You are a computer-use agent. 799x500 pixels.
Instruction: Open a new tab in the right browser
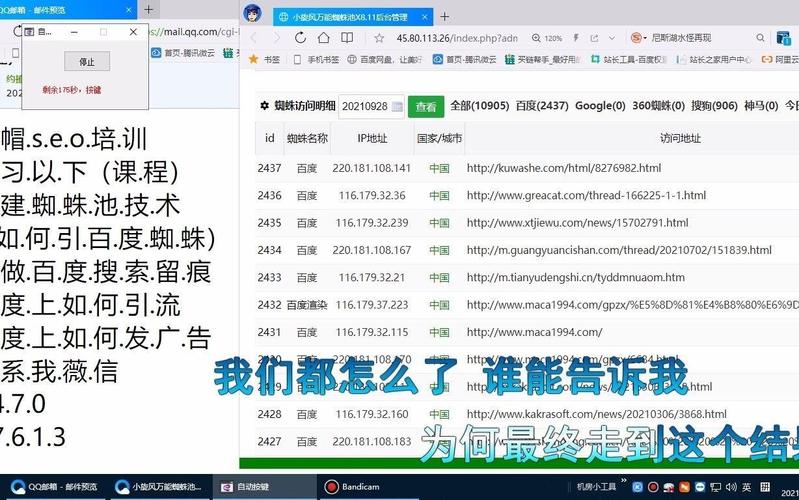click(x=444, y=17)
